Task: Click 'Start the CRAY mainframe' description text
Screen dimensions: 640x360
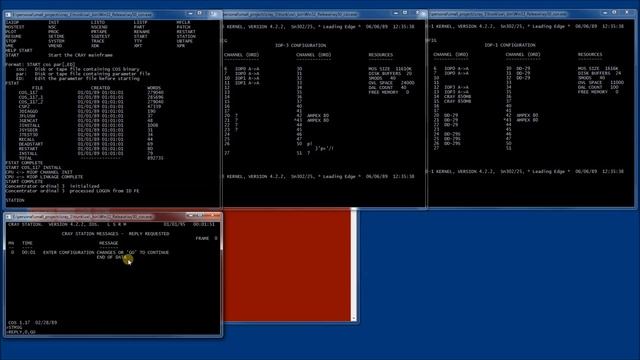Action: (80, 55)
